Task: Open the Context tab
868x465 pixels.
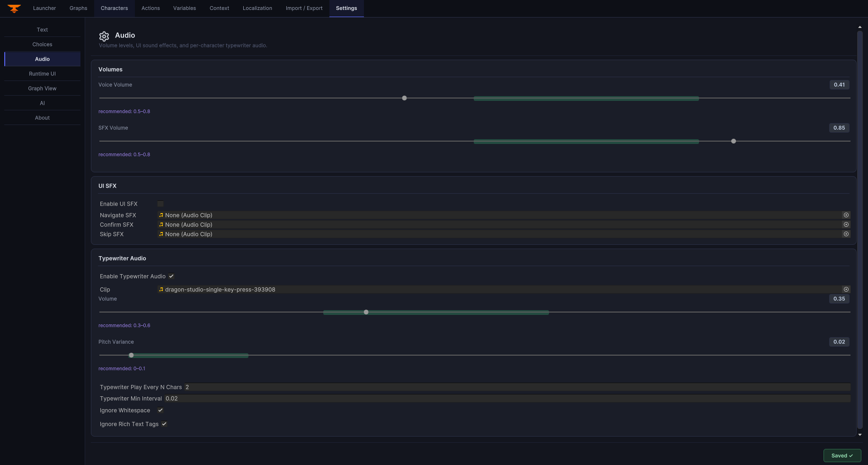Action: pyautogui.click(x=220, y=9)
